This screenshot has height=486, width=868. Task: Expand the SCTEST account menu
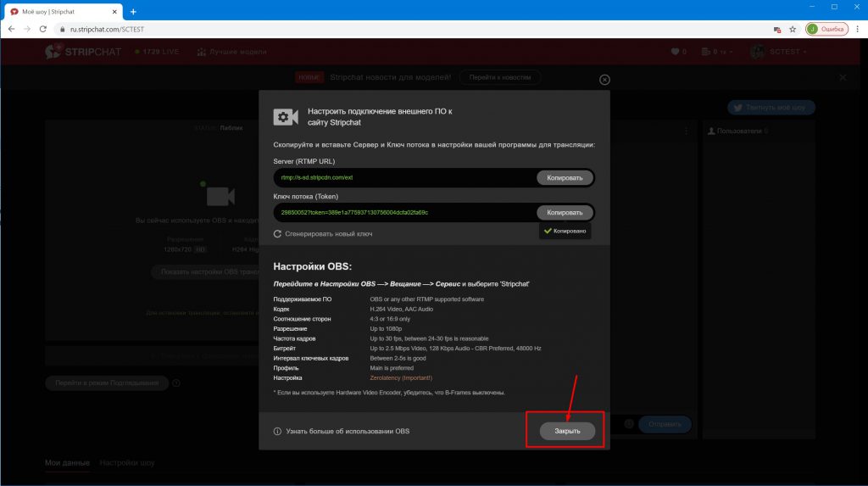click(778, 52)
